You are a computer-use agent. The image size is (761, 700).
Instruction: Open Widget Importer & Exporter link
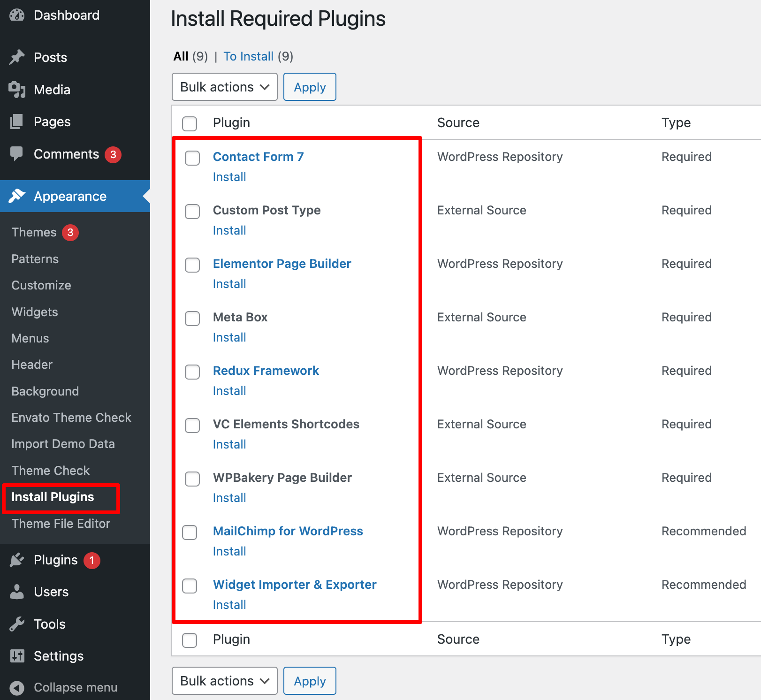pyautogui.click(x=295, y=585)
